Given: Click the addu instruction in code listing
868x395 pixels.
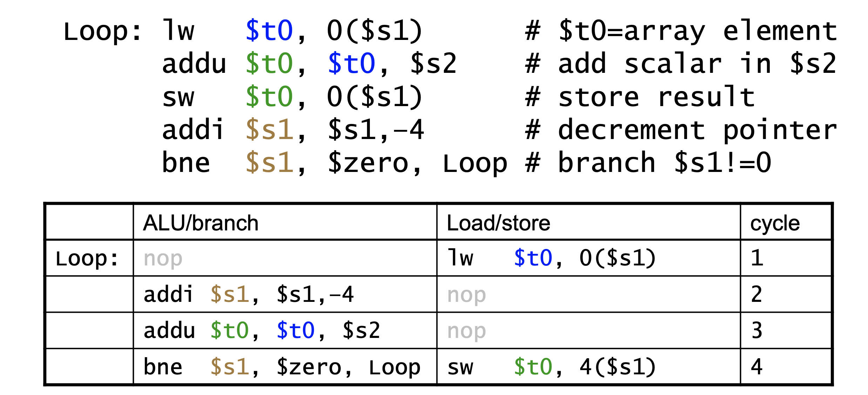Looking at the screenshot, I should (x=194, y=64).
